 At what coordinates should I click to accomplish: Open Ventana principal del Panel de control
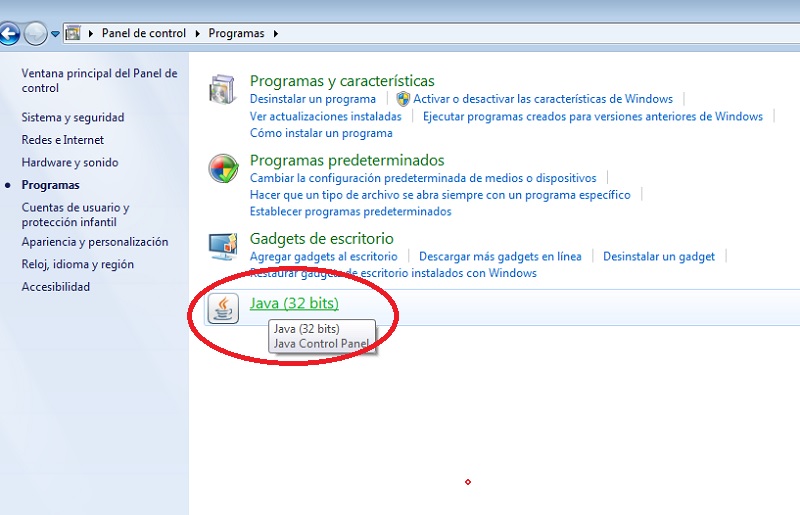tap(99, 81)
